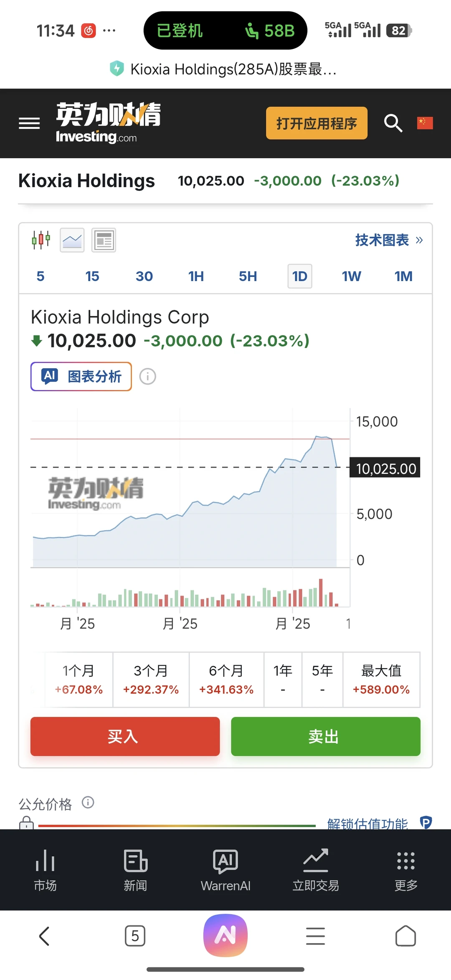Select the 5H chart interval

[248, 276]
